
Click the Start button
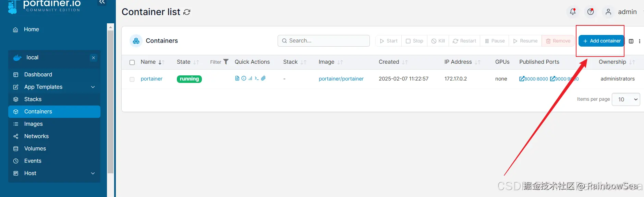point(388,41)
